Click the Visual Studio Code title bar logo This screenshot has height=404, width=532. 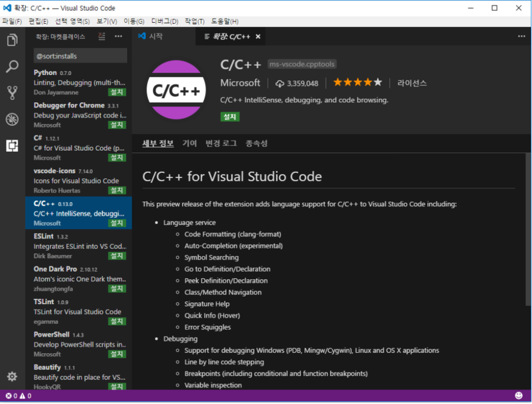tap(7, 8)
